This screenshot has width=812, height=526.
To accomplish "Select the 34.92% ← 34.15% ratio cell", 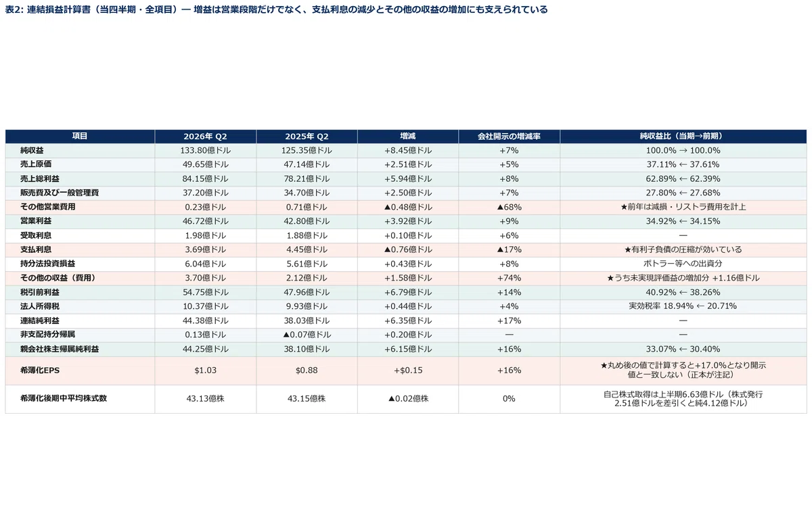I will pyautogui.click(x=683, y=221).
